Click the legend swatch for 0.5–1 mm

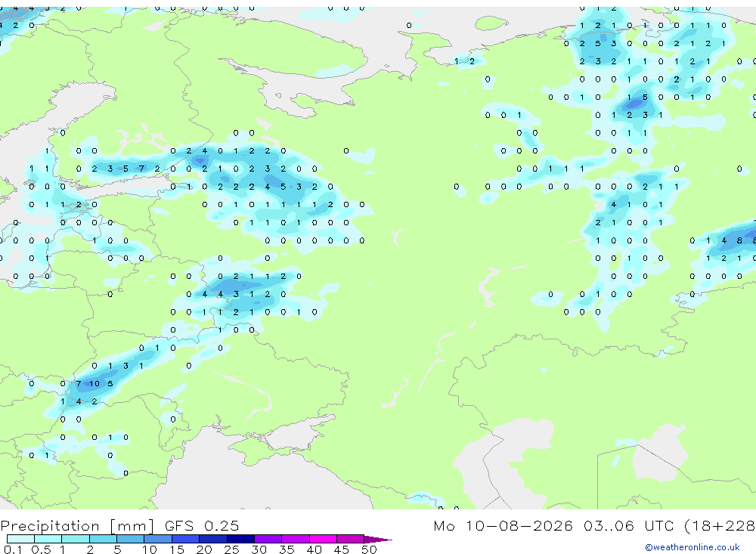click(48, 539)
